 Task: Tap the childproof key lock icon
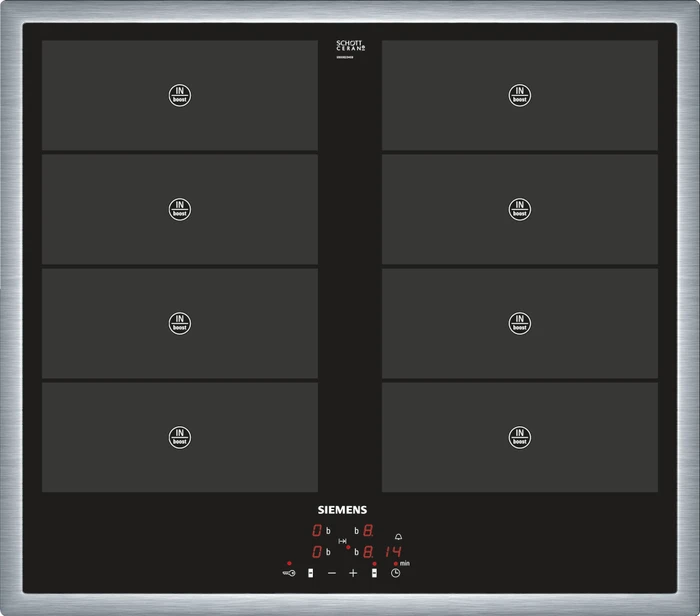click(x=289, y=573)
